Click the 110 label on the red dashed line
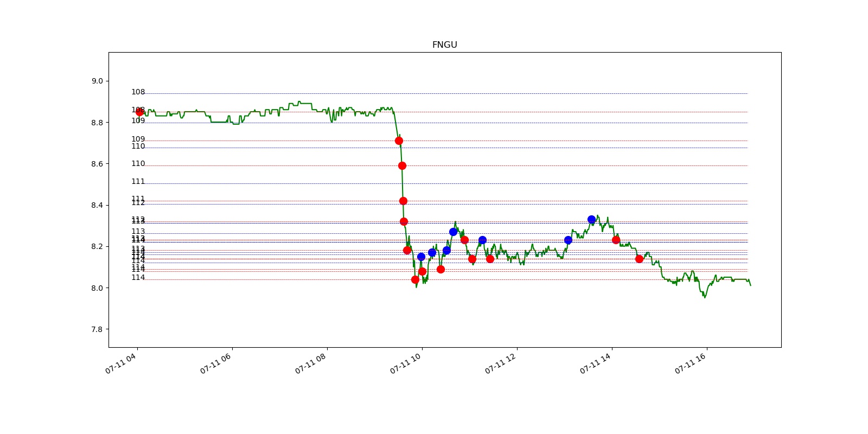This screenshot has height=434, width=868. tap(138, 164)
